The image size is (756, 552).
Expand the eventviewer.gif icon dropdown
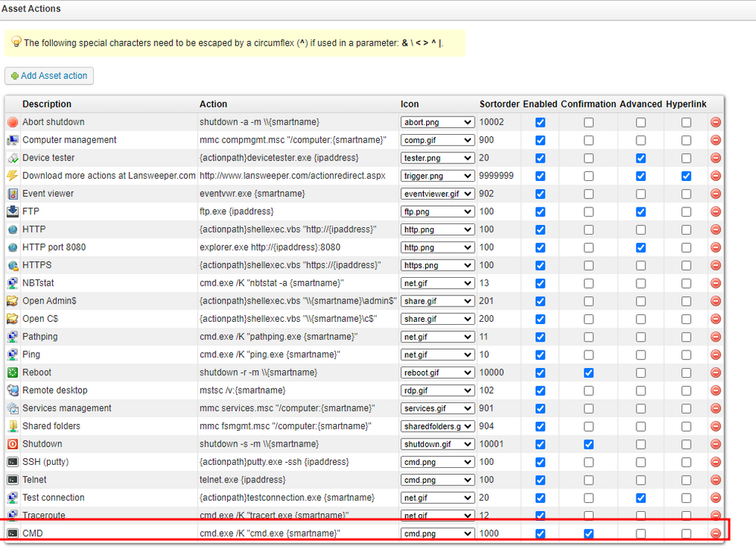[437, 194]
